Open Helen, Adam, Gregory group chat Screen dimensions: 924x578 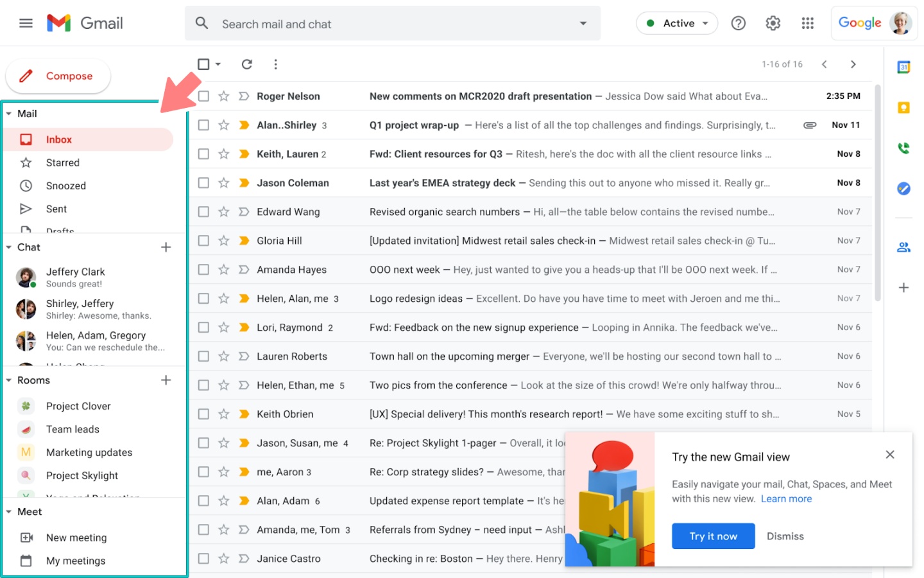coord(89,341)
